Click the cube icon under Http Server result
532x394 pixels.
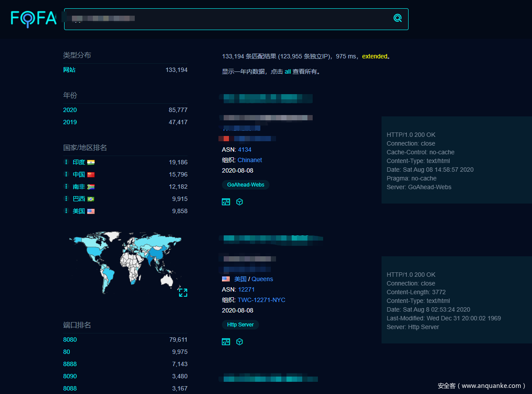point(239,342)
